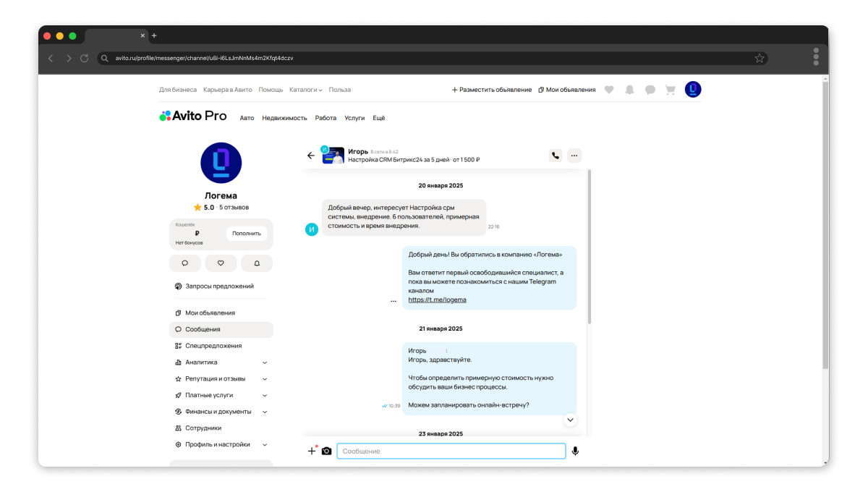Go back from chat with arrow
Viewport: 868px width, 492px height.
click(311, 155)
